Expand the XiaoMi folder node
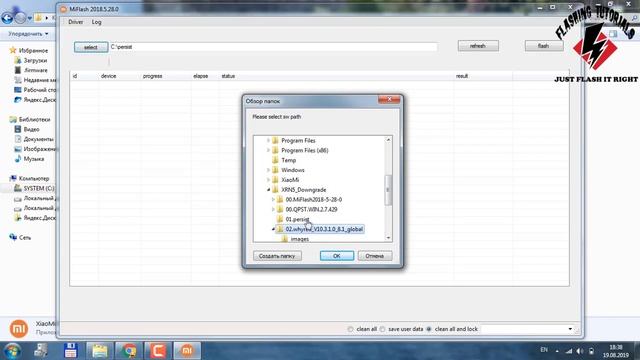 coord(268,180)
